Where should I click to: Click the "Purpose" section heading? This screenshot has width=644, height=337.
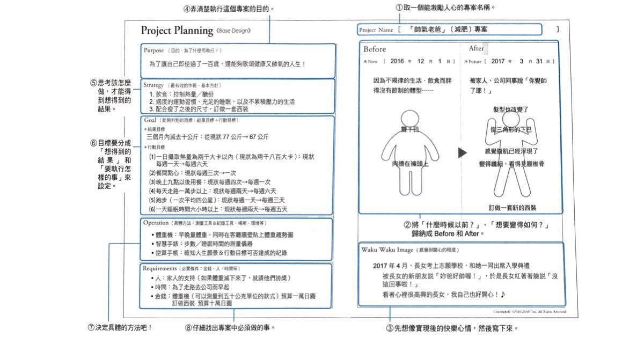pos(153,50)
